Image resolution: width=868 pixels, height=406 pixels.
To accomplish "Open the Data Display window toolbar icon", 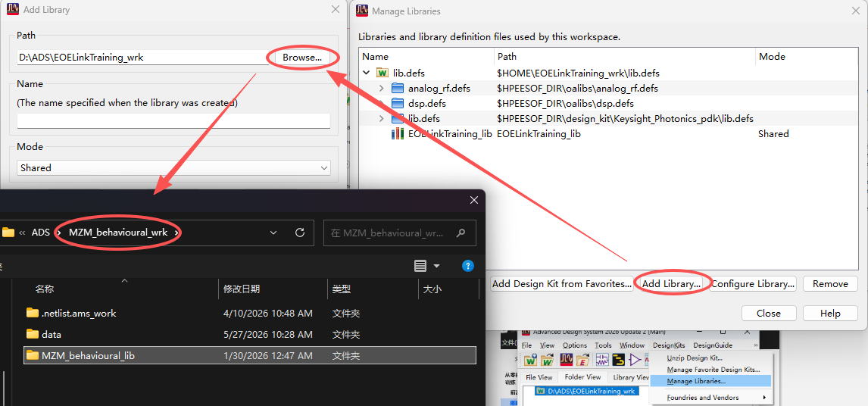I will pyautogui.click(x=567, y=360).
